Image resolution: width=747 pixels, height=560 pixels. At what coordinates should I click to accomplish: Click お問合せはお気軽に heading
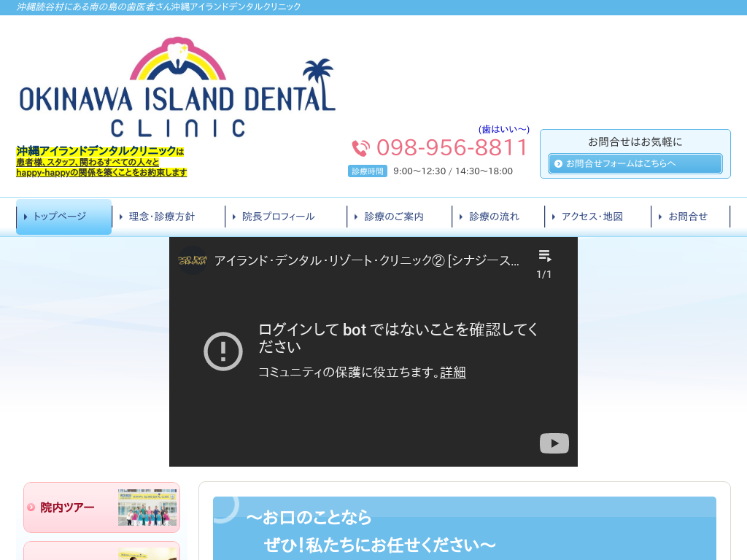click(635, 142)
